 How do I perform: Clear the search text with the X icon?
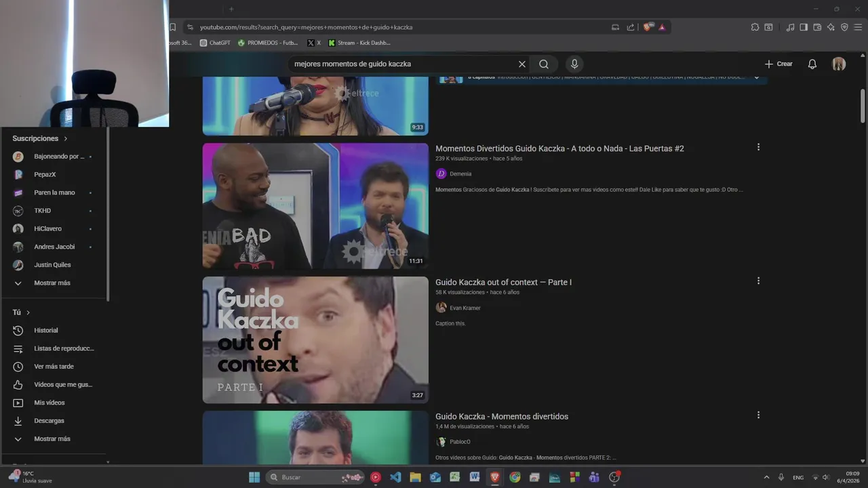pyautogui.click(x=522, y=64)
